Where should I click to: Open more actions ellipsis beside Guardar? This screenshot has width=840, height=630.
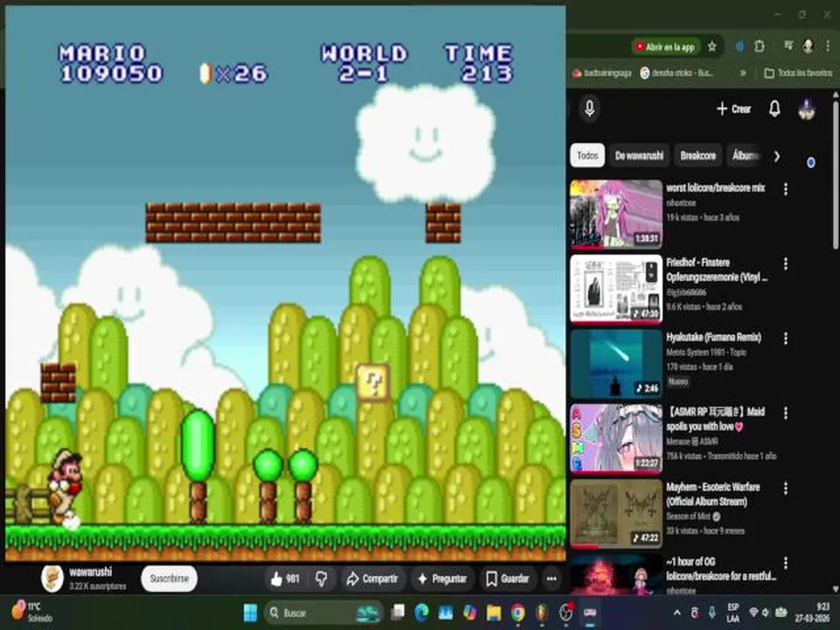click(x=551, y=578)
